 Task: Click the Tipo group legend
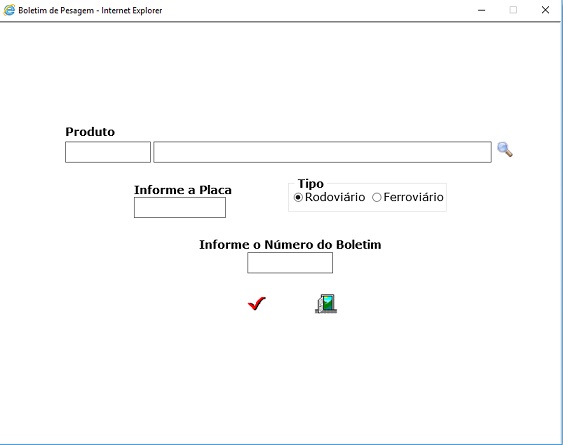click(x=311, y=184)
